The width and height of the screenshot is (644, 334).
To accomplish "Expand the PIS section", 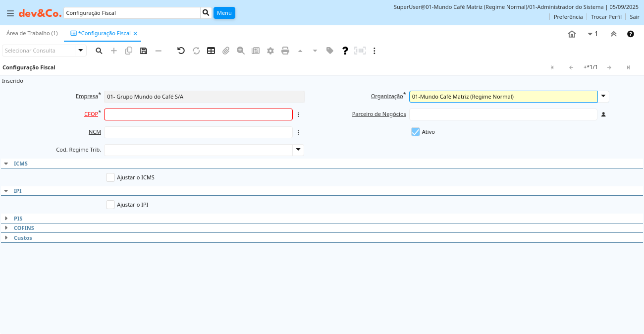I will [18, 219].
